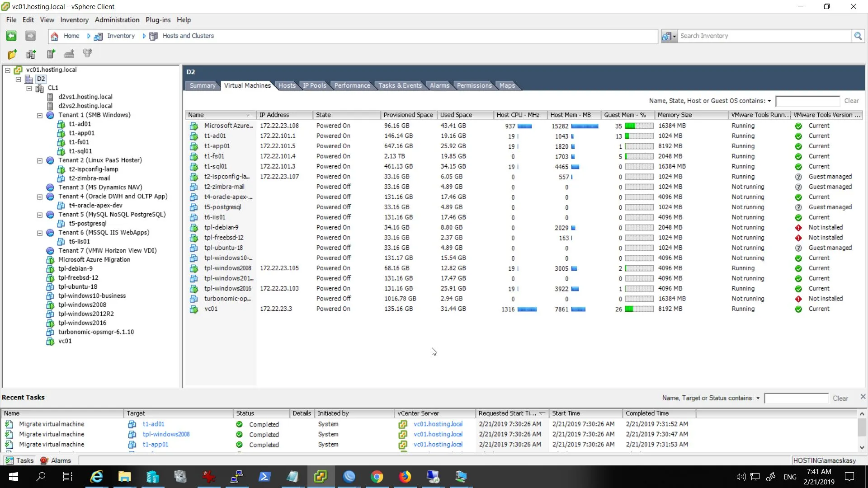This screenshot has height=488, width=868.
Task: Click the New Cluster toolbar icon
Action: [x=31, y=54]
